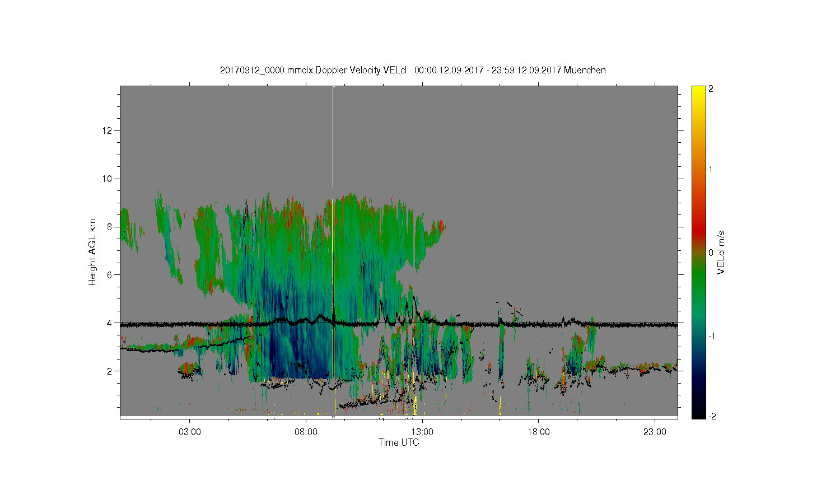Click the VELcl m/s colorbar title
The width and height of the screenshot is (840, 504).
pyautogui.click(x=721, y=252)
